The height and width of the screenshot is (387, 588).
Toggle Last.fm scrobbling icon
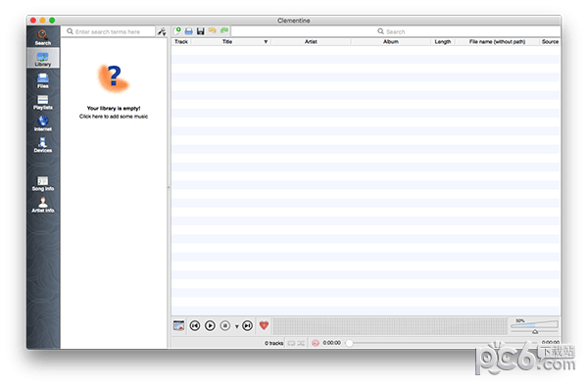tap(316, 343)
